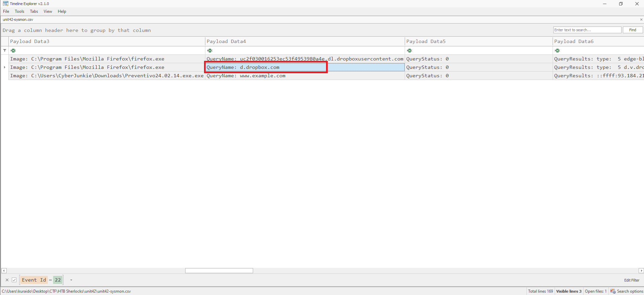Open the Tabs menu

34,11
